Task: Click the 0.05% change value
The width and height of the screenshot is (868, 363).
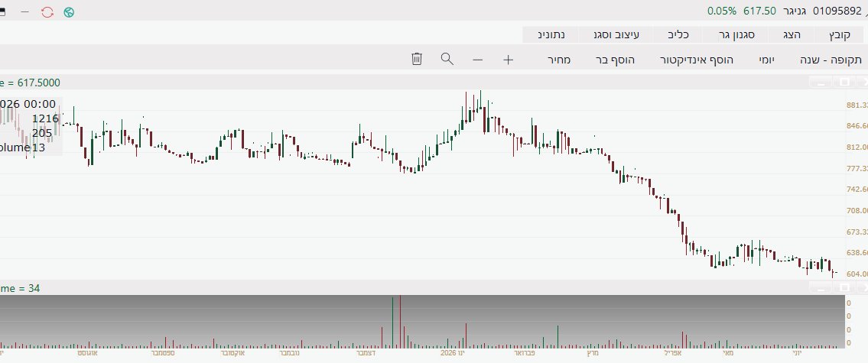Action: pyautogui.click(x=722, y=11)
